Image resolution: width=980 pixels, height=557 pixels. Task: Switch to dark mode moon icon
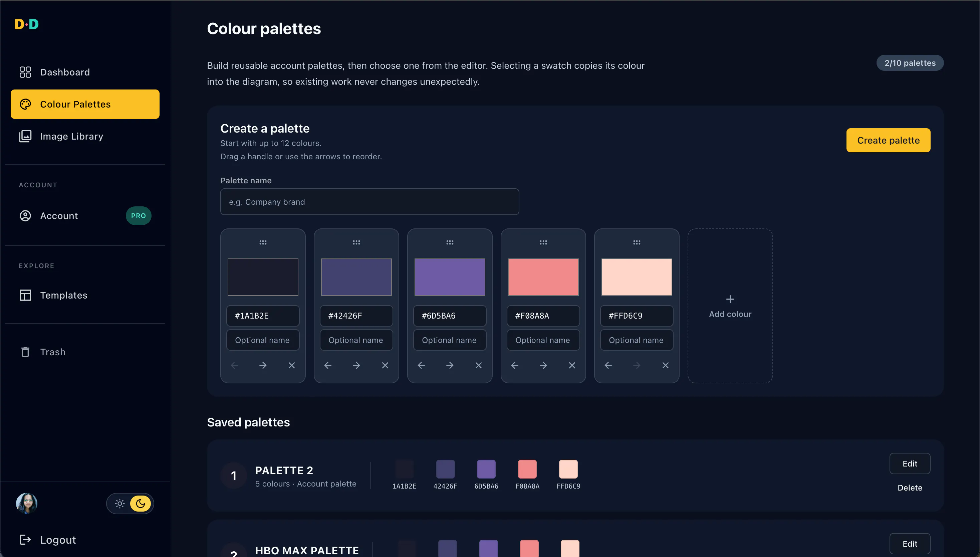click(x=140, y=504)
